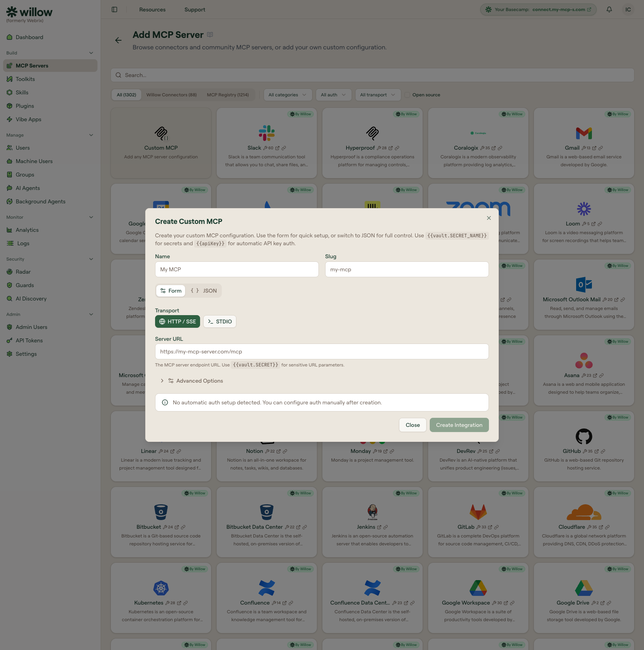Image resolution: width=644 pixels, height=650 pixels.
Task: Click the Google Workspace logo
Action: [x=478, y=588]
